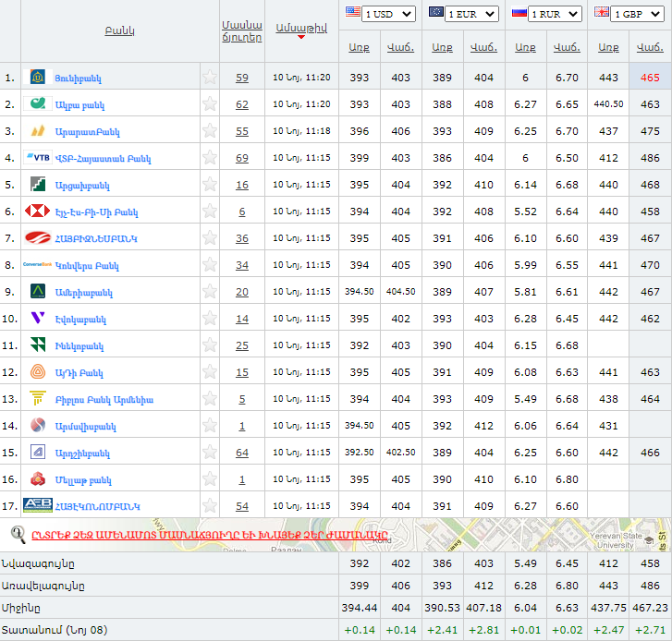This screenshot has height=641, width=672.
Task: Click the AEB logo in row 17
Action: pyautogui.click(x=38, y=505)
